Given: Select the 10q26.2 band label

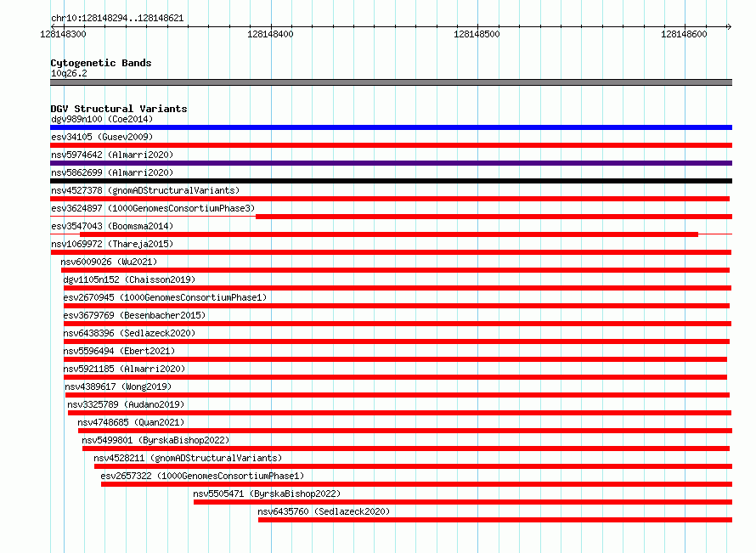Looking at the screenshot, I should [69, 73].
